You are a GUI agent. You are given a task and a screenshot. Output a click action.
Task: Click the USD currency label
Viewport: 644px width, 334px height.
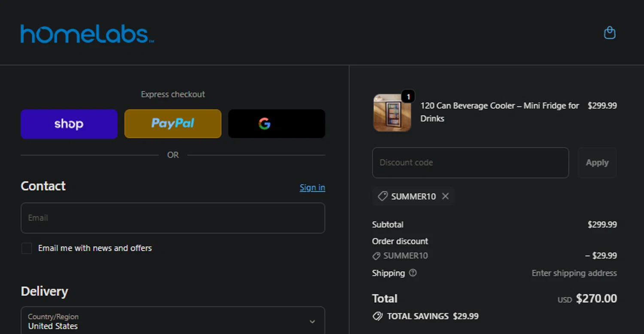[x=565, y=300]
